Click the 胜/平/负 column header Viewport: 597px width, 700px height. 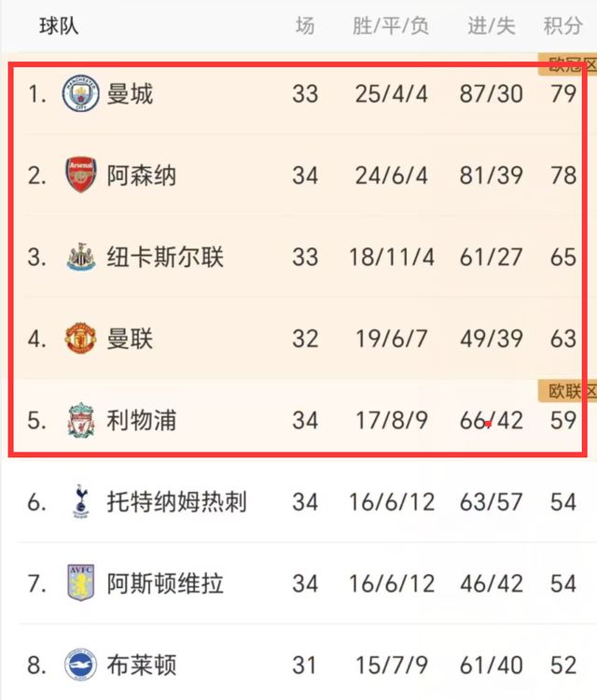391,25
